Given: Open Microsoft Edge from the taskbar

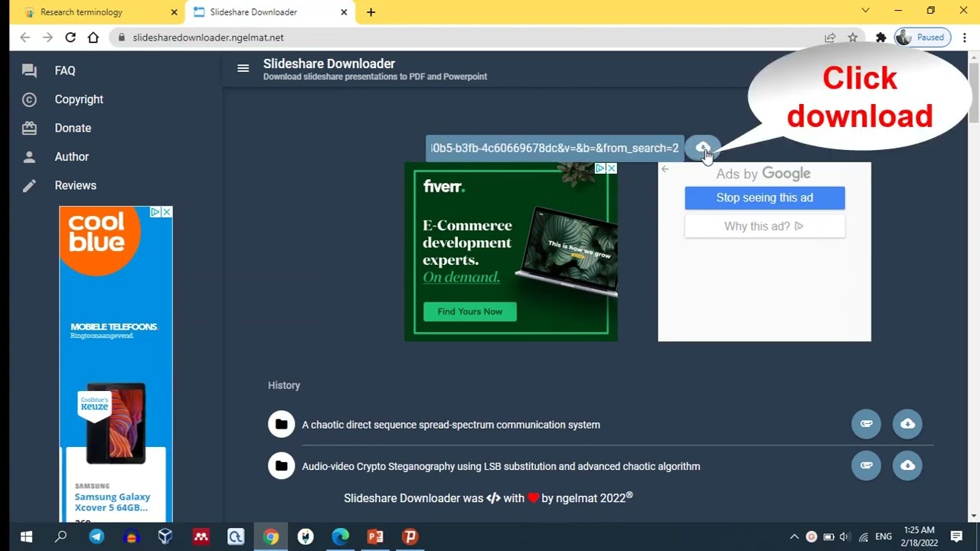Looking at the screenshot, I should 340,536.
